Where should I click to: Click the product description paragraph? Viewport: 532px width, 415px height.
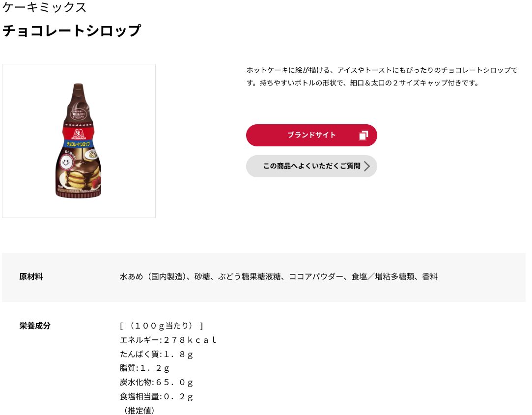click(x=382, y=76)
